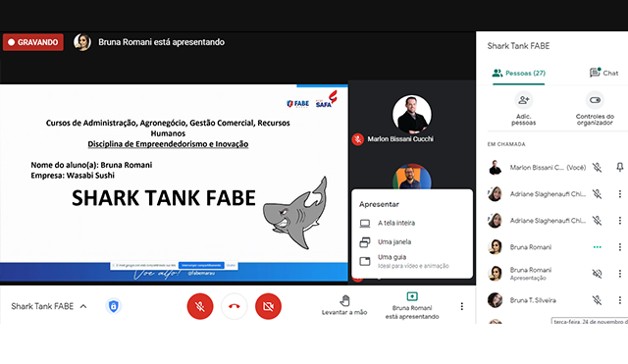The image size is (628, 364).
Task: Click Bruna T. Silveira avatar in list
Action: 495,300
